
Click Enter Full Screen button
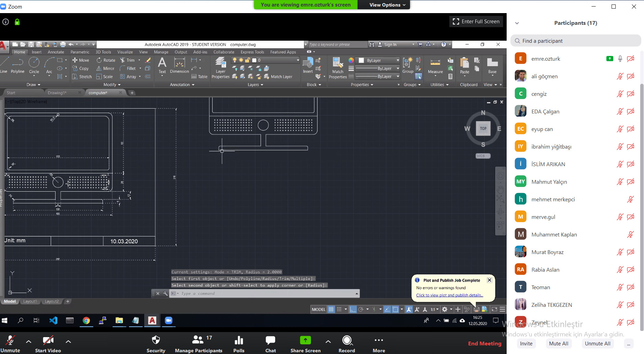tap(476, 21)
